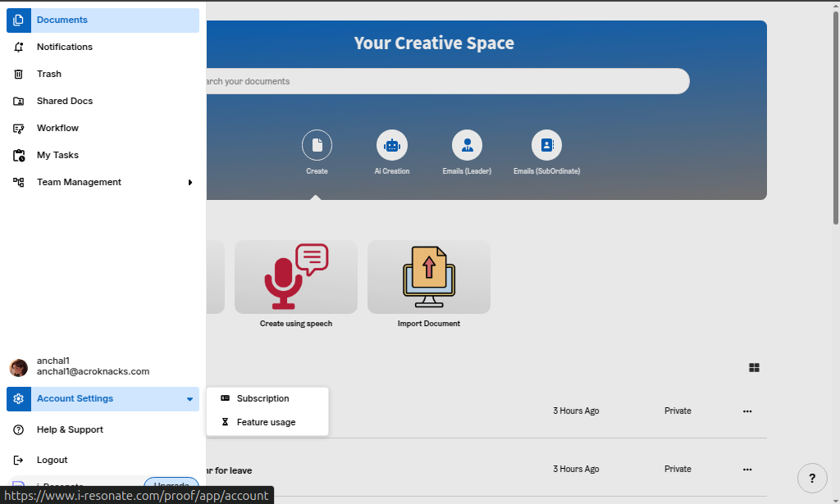Open Trash from the sidebar

click(49, 74)
